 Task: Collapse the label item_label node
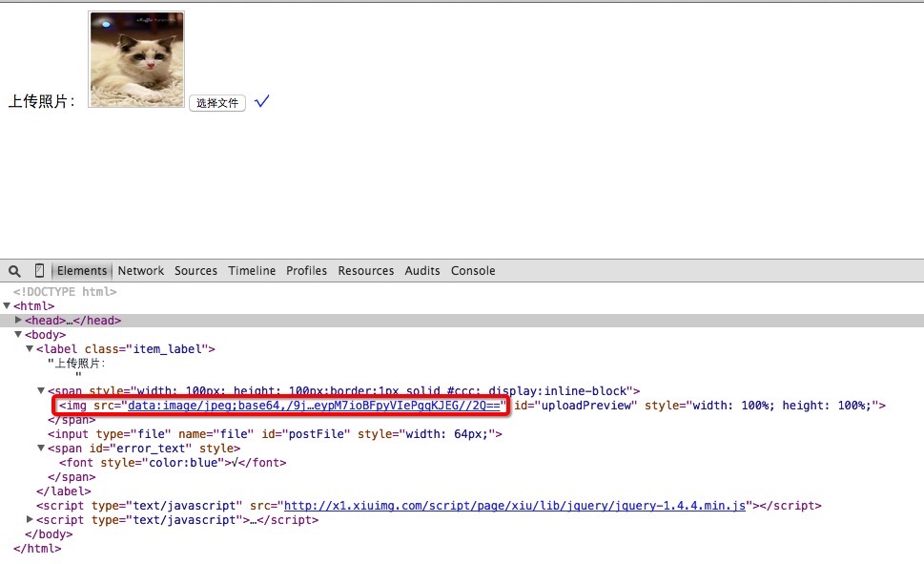point(30,349)
